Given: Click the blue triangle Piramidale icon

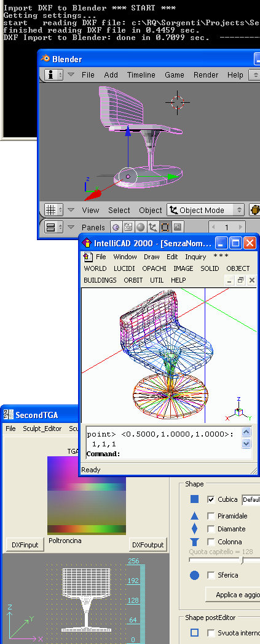Looking at the screenshot, I should click(194, 516).
